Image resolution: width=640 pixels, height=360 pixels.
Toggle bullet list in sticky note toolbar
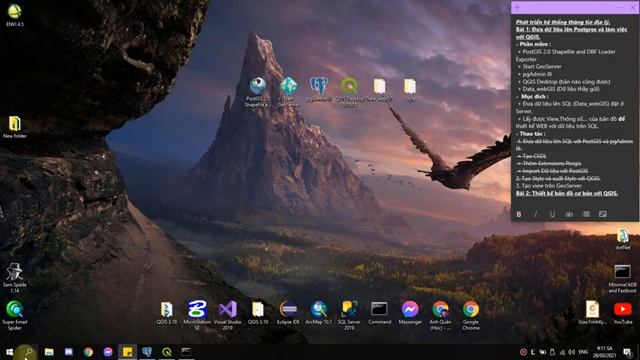point(586,214)
